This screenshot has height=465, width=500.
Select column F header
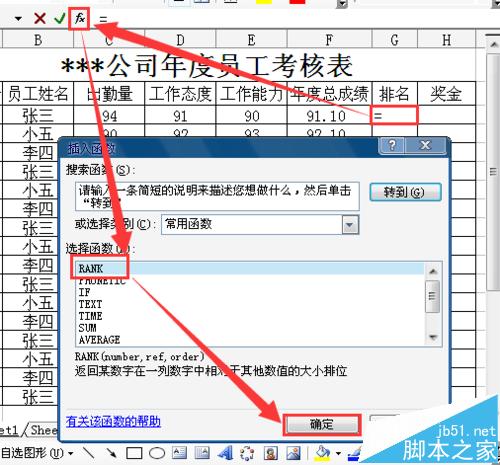point(329,40)
